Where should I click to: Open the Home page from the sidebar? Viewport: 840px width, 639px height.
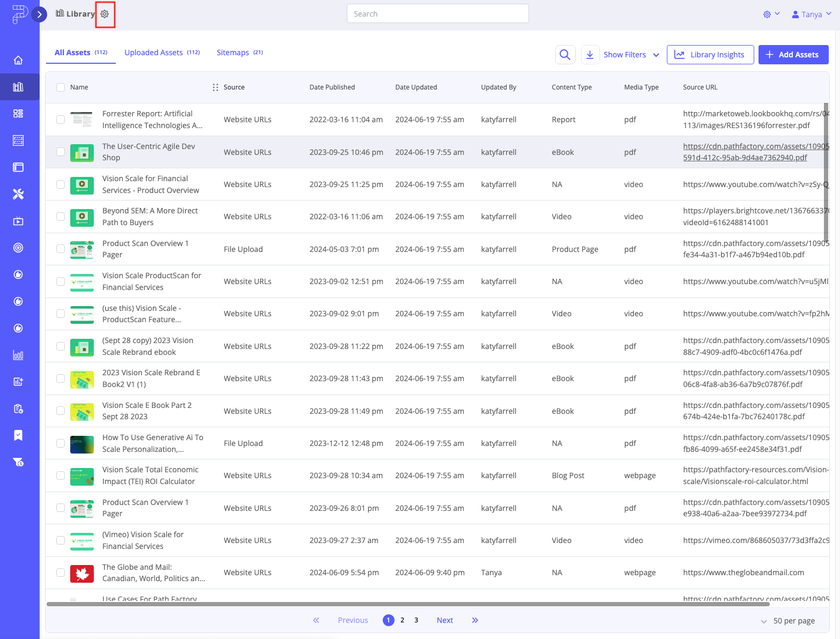pyautogui.click(x=19, y=60)
